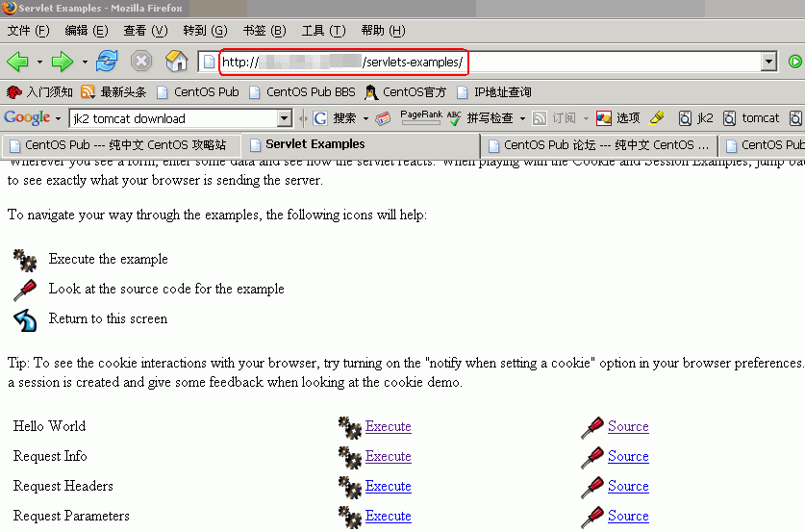Expand the Google search box history dropdown

pos(285,118)
